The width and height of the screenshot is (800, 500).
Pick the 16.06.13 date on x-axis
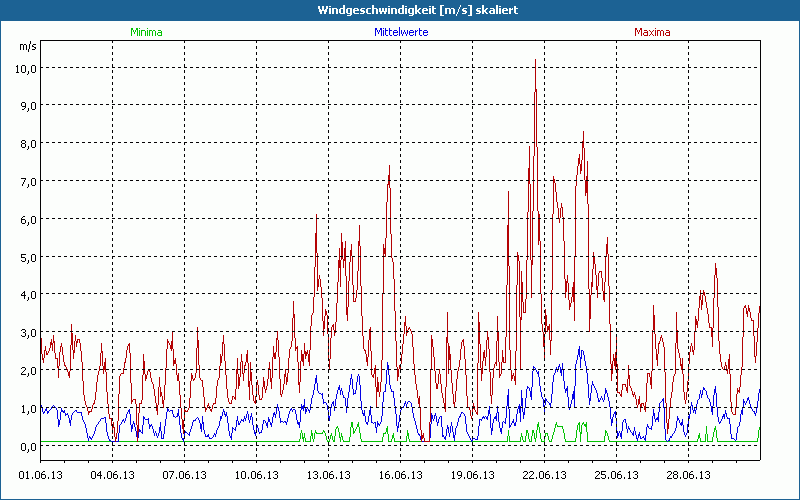pos(401,475)
